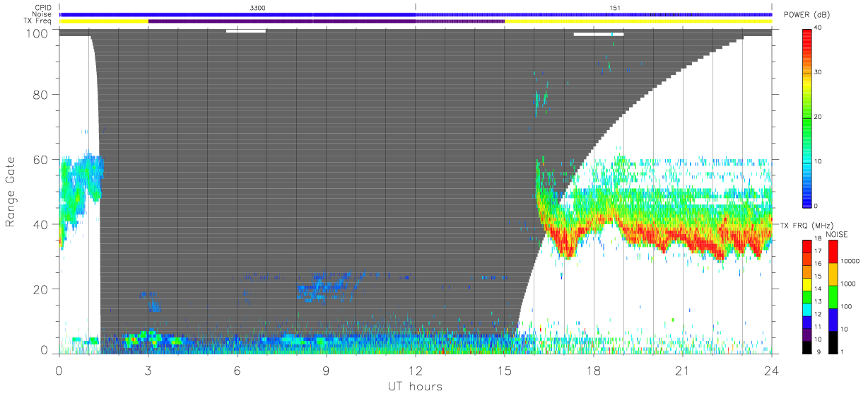Viewport: 868px width, 401px height.
Task: Click the 40 tick on power scale
Action: click(x=819, y=28)
